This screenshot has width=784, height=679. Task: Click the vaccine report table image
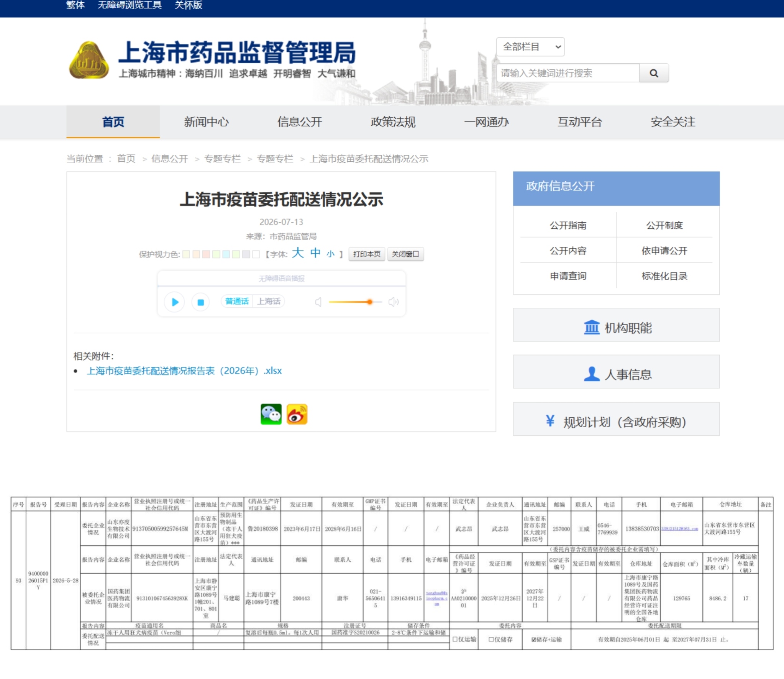click(x=392, y=573)
